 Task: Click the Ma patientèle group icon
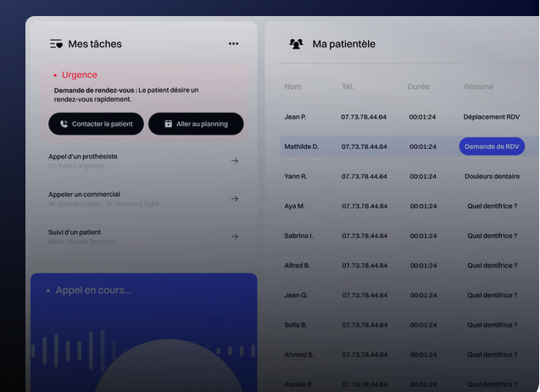[x=296, y=44]
